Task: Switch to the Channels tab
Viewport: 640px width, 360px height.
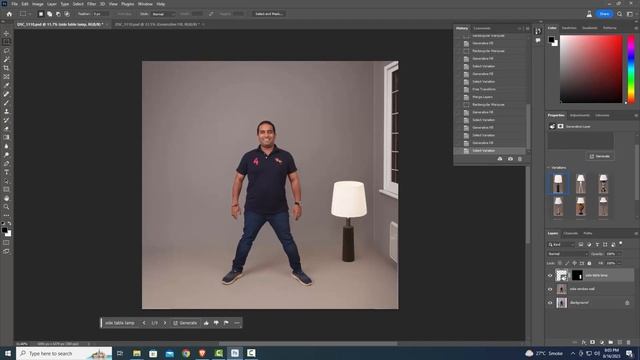Action: click(571, 233)
